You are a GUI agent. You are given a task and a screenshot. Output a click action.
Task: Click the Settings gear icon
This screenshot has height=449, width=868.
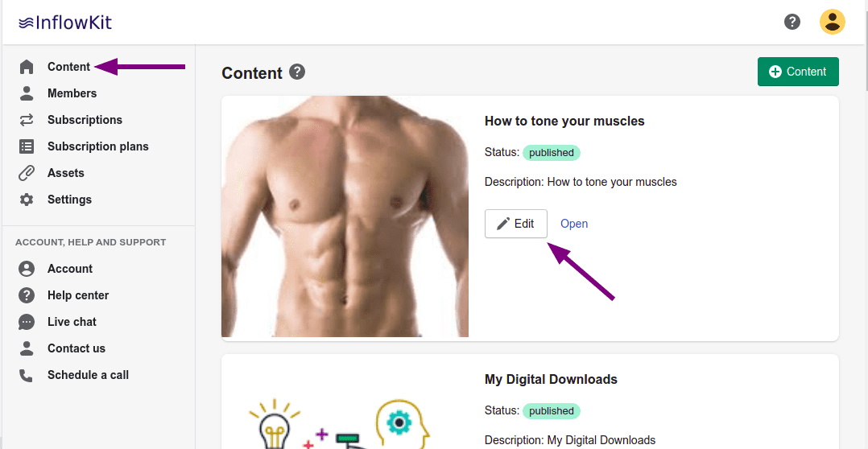coord(27,200)
